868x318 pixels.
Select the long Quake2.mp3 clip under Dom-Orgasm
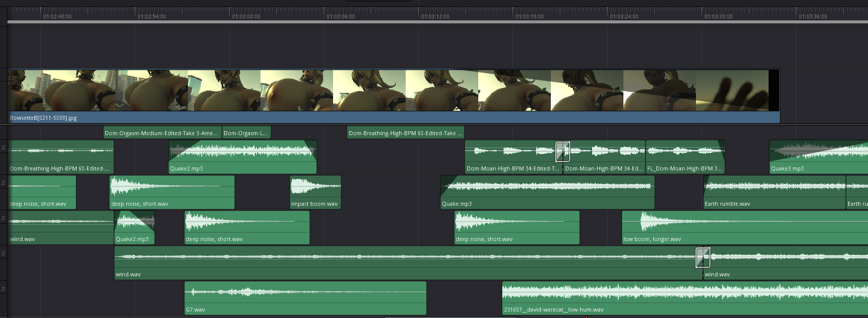point(243,157)
